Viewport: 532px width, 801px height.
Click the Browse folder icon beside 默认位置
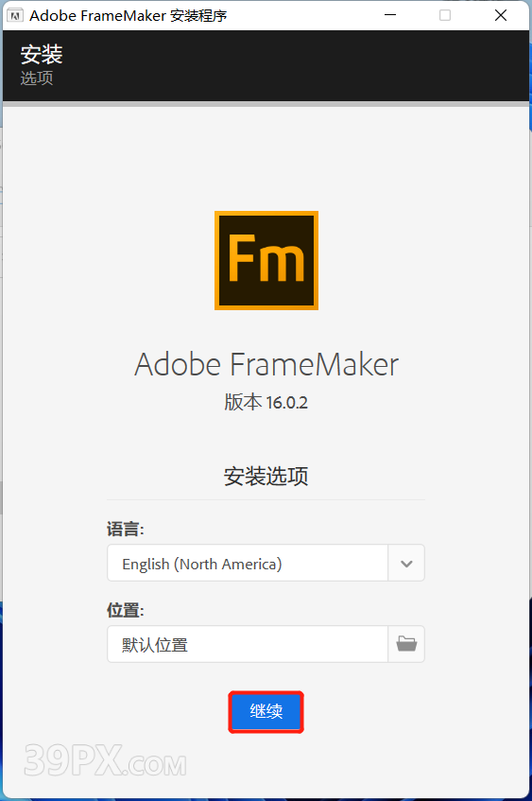(x=406, y=644)
